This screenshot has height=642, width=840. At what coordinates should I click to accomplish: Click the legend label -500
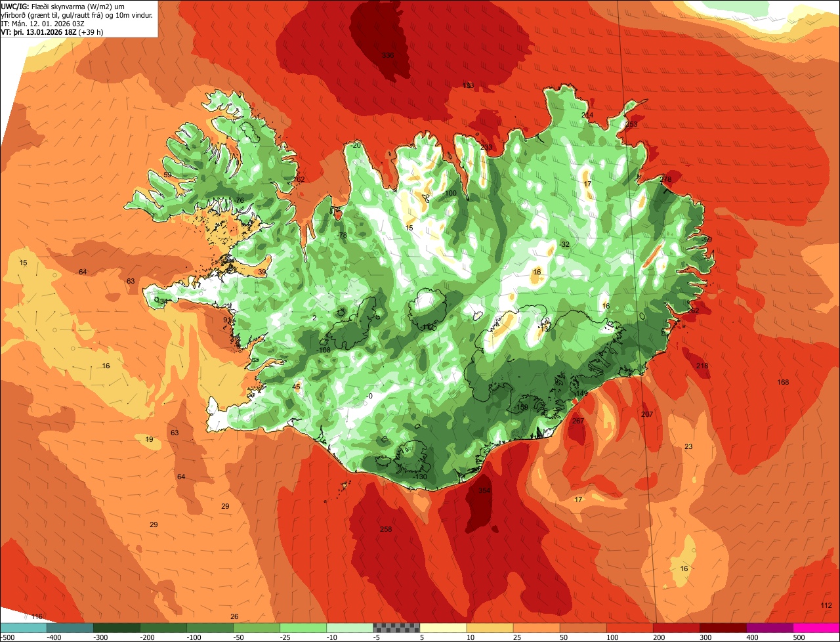[x=8, y=637]
